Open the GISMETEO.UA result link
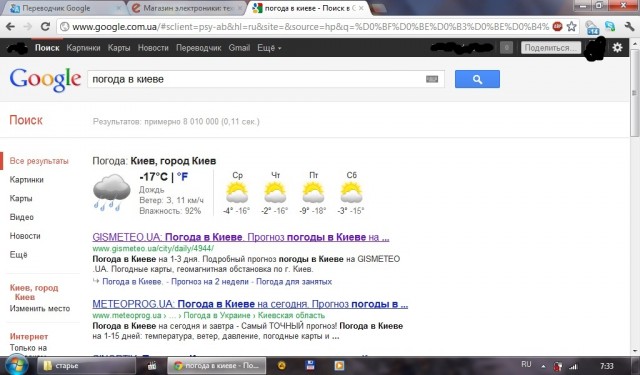 click(x=241, y=237)
